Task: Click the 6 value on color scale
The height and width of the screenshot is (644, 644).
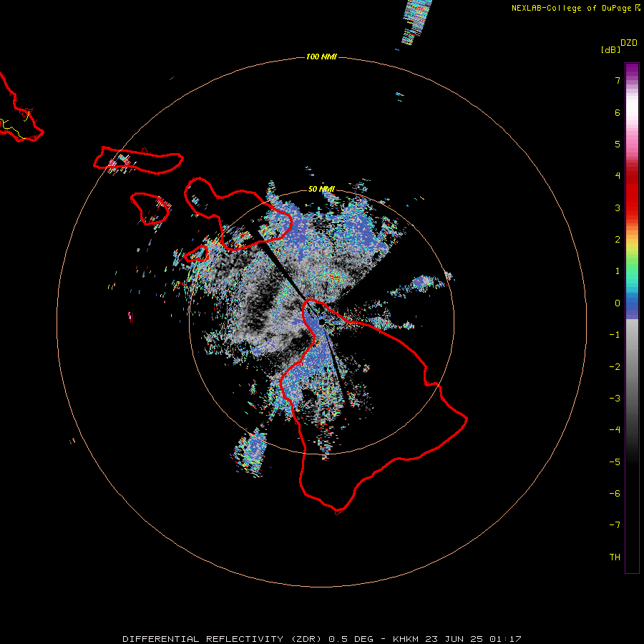Action: click(618, 112)
